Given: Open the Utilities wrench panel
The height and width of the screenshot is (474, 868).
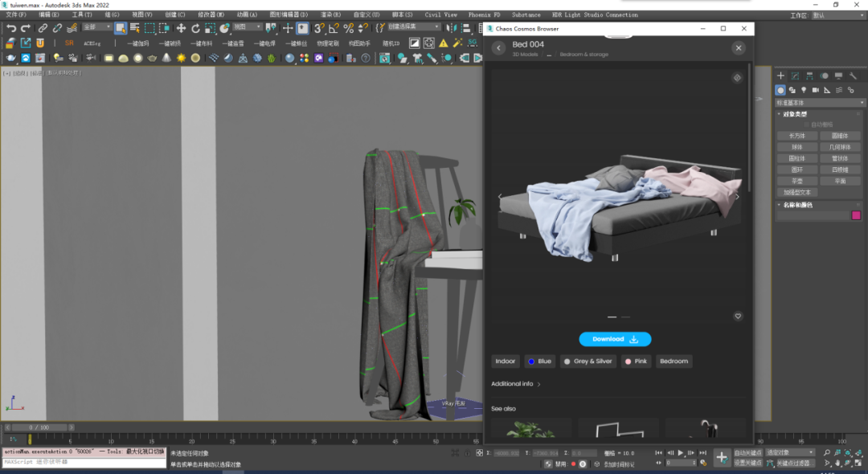Looking at the screenshot, I should (x=854, y=76).
